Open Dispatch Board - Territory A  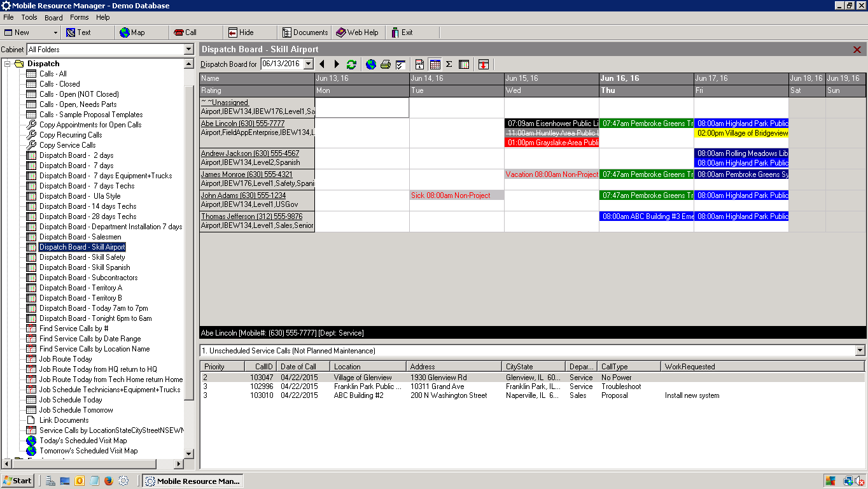click(x=80, y=288)
